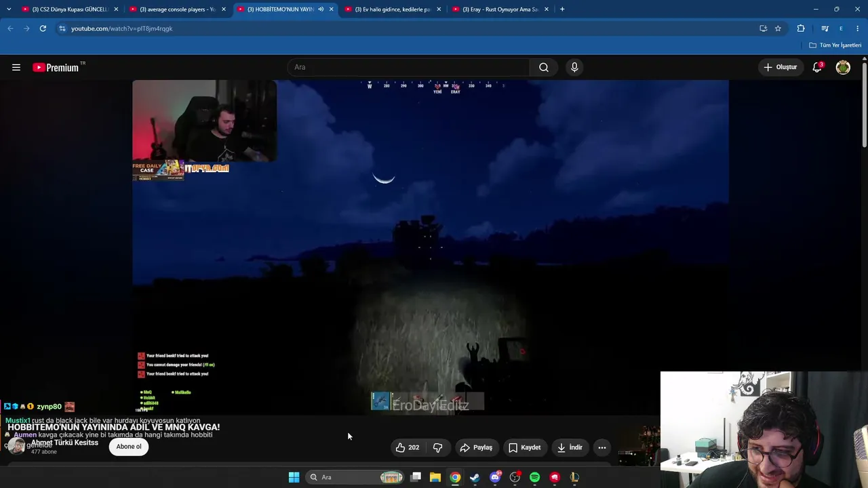Like the video with 202 likes

point(407,447)
